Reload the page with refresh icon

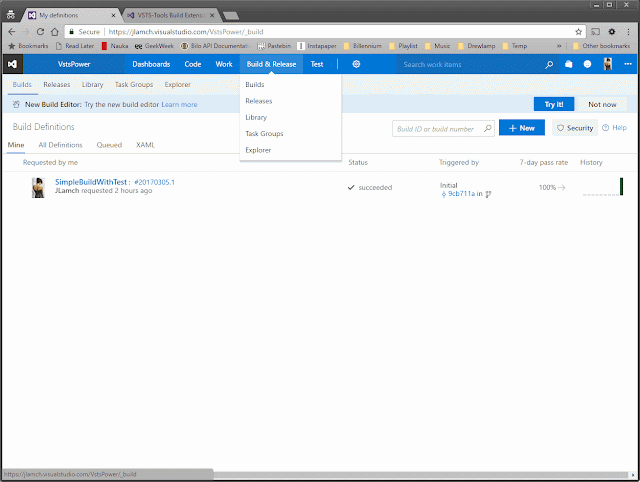40,32
